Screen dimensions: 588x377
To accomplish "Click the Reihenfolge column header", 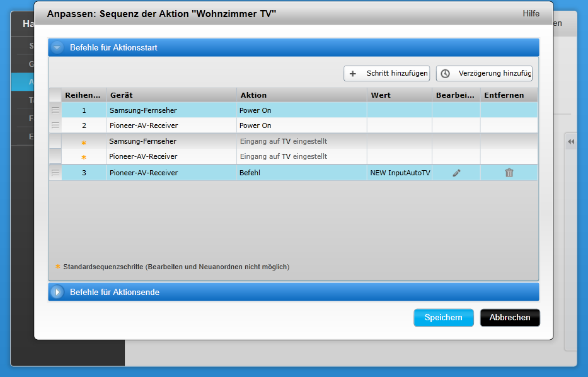I will [x=83, y=95].
